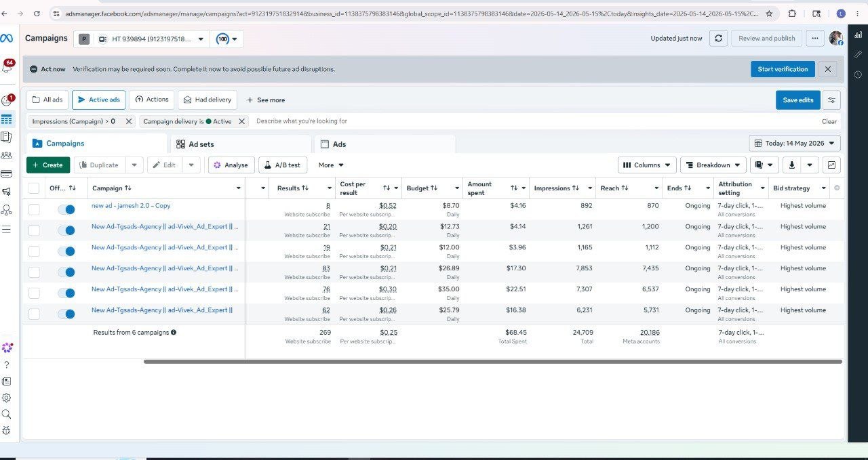
Task: Open the search magnifier icon in sidebar
Action: [x=7, y=414]
